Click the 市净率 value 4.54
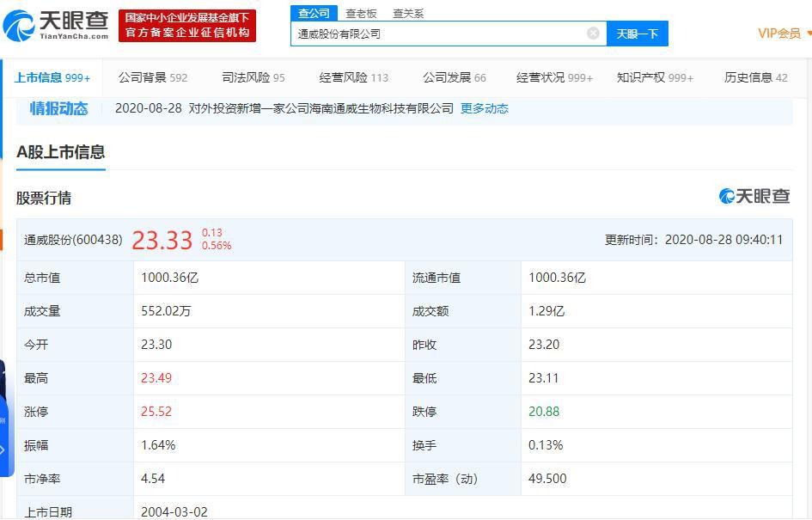This screenshot has height=520, width=812. point(153,478)
